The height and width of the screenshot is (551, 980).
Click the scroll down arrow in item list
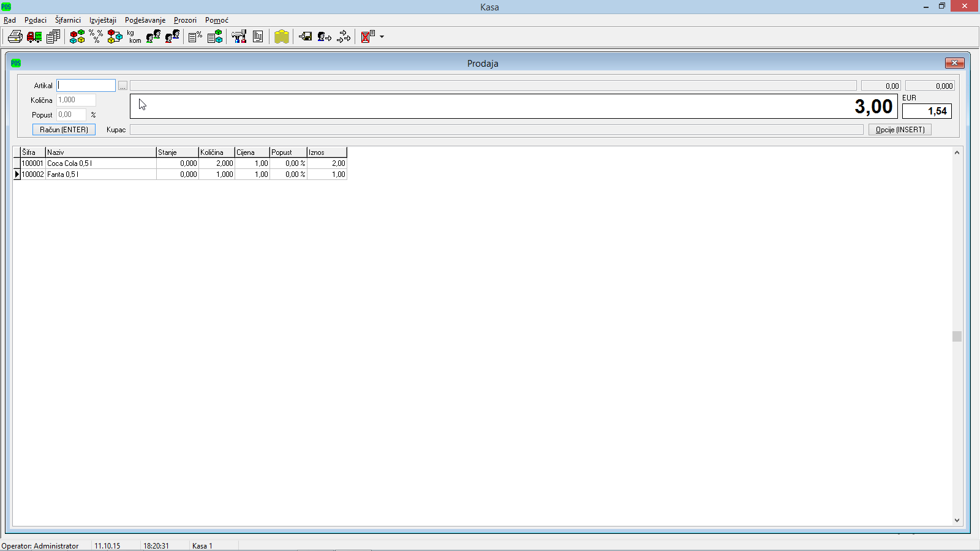pyautogui.click(x=957, y=520)
